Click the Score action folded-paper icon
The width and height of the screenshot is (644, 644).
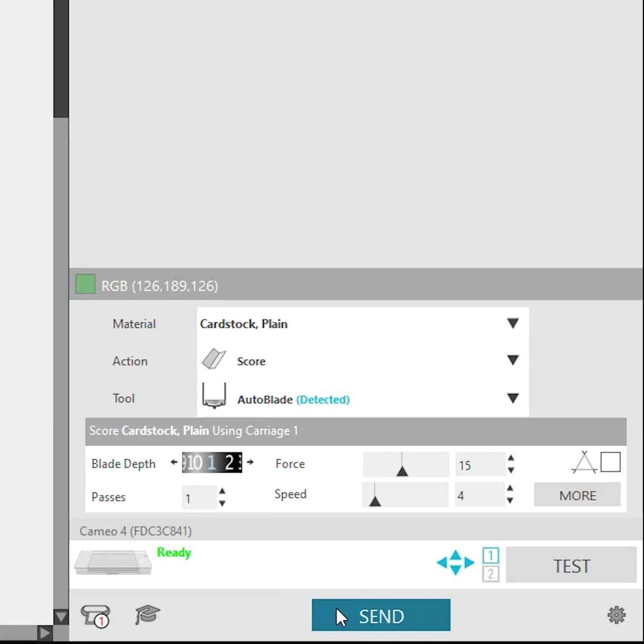214,359
